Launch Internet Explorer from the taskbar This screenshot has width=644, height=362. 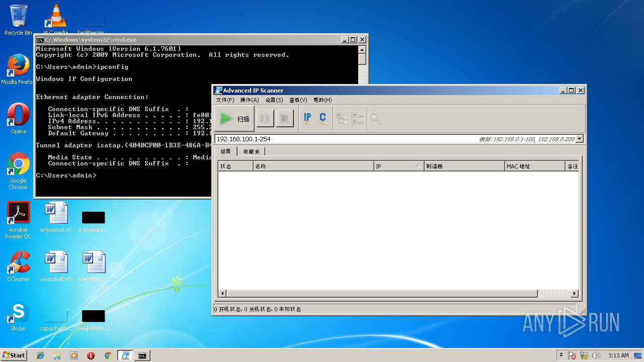40,355
